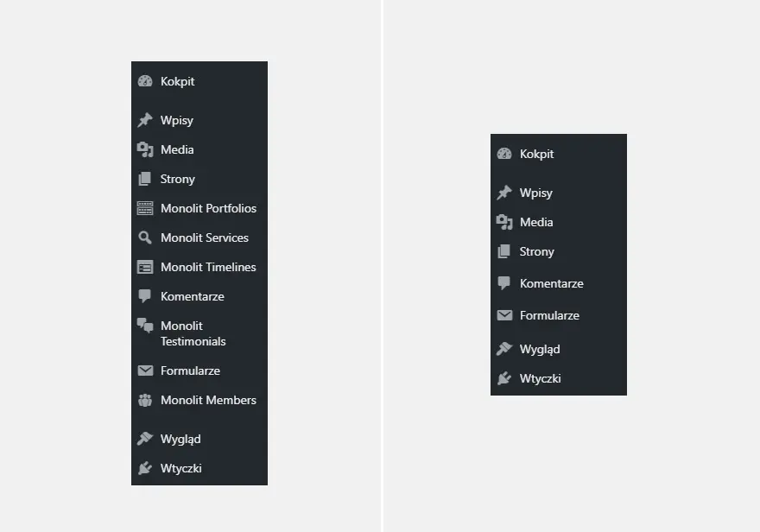Open Komentarze in the right menu

click(x=559, y=283)
